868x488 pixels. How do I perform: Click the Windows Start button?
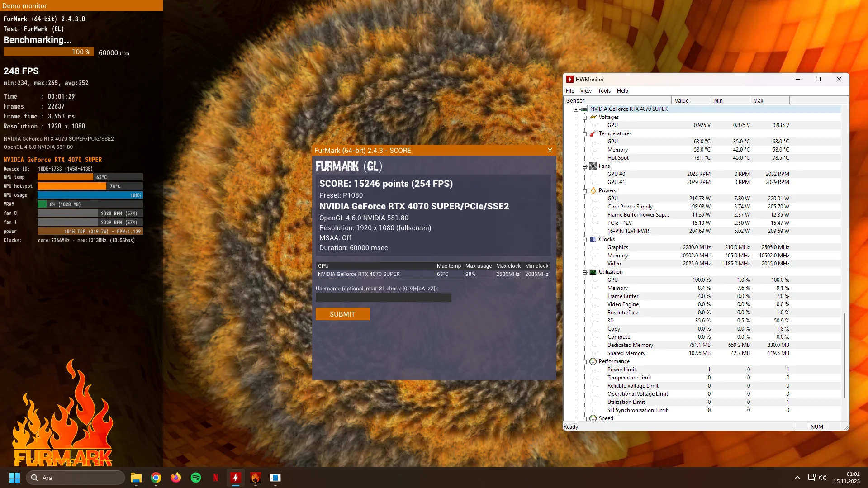coord(14,478)
